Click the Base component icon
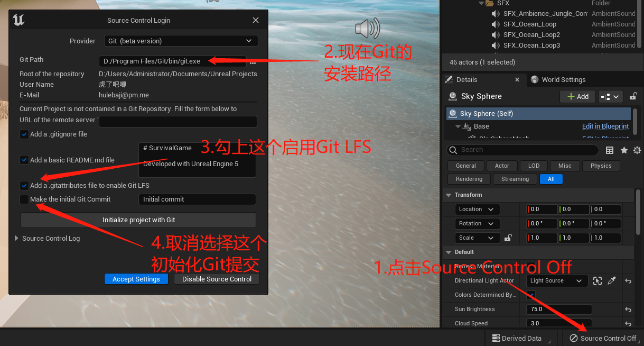 click(466, 127)
